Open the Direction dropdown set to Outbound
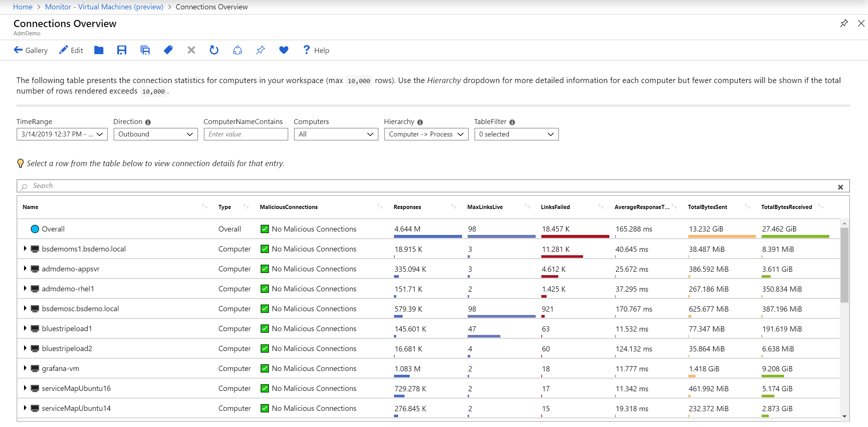This screenshot has height=427, width=868. [156, 134]
